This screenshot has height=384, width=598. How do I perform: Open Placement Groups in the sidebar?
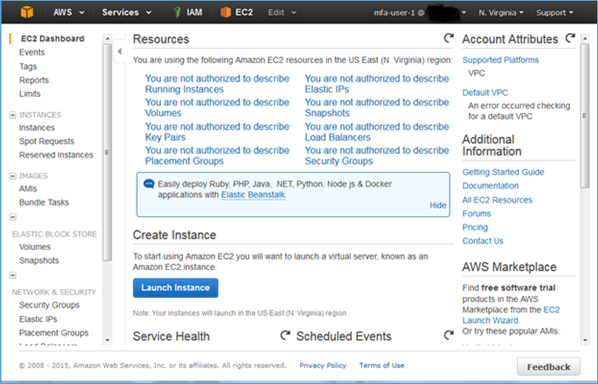(x=54, y=333)
